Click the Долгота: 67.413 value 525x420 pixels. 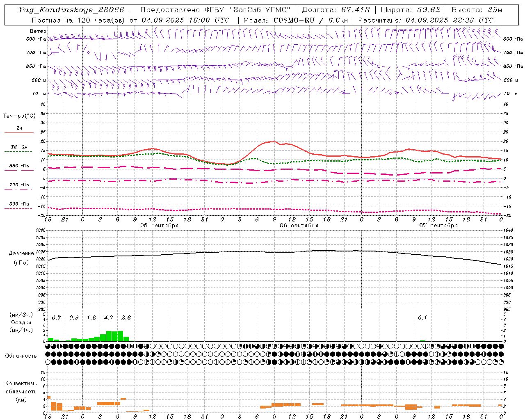point(336,10)
